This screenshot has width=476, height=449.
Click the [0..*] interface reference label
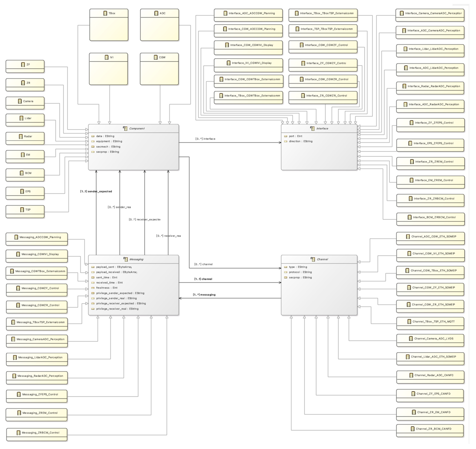point(205,139)
